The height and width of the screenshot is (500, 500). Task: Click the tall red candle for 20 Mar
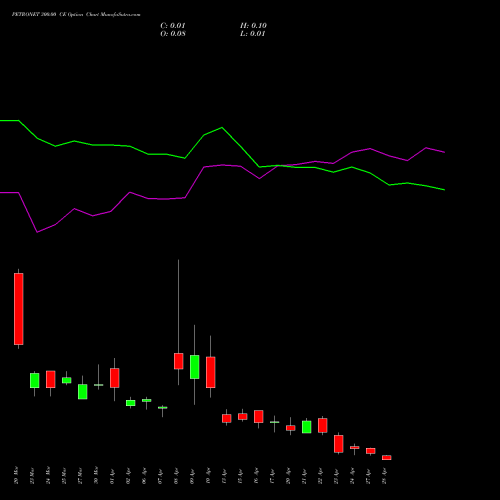click(x=19, y=309)
